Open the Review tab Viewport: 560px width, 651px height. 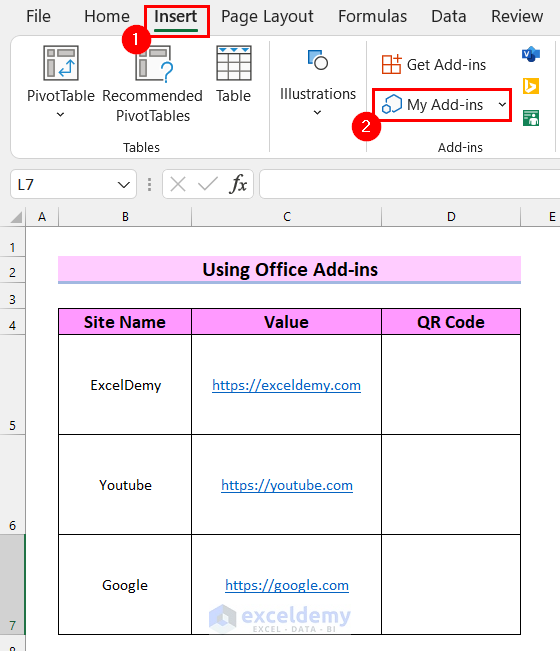(x=517, y=17)
